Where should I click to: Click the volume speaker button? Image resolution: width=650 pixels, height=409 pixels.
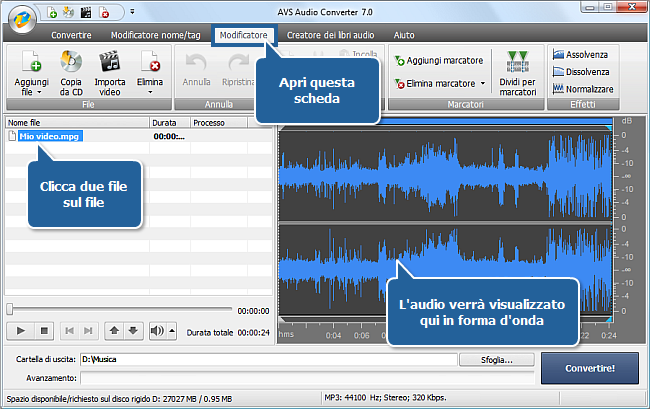click(156, 330)
